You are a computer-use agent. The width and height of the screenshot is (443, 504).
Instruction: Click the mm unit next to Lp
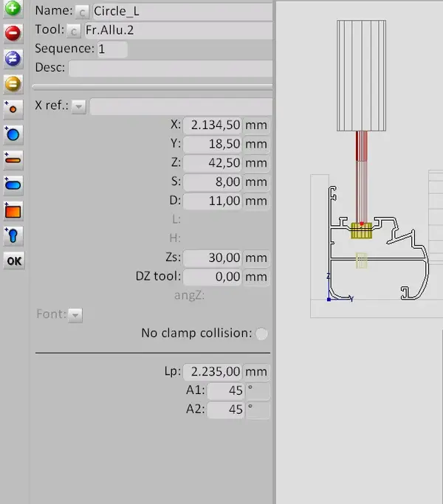tap(256, 372)
